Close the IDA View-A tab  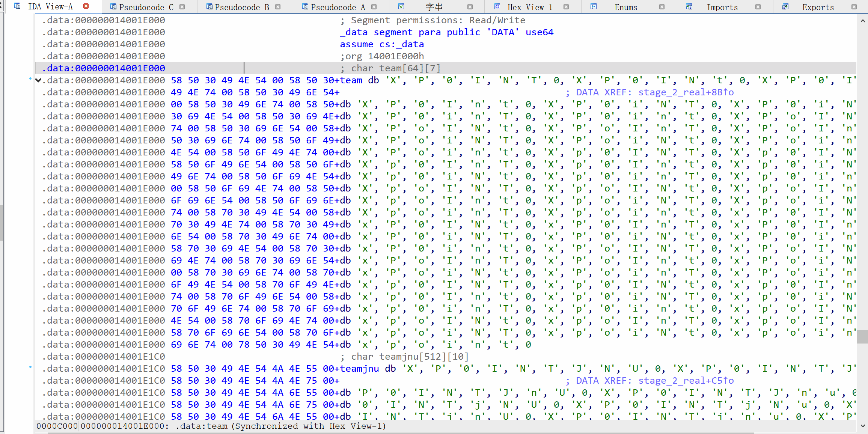point(86,6)
